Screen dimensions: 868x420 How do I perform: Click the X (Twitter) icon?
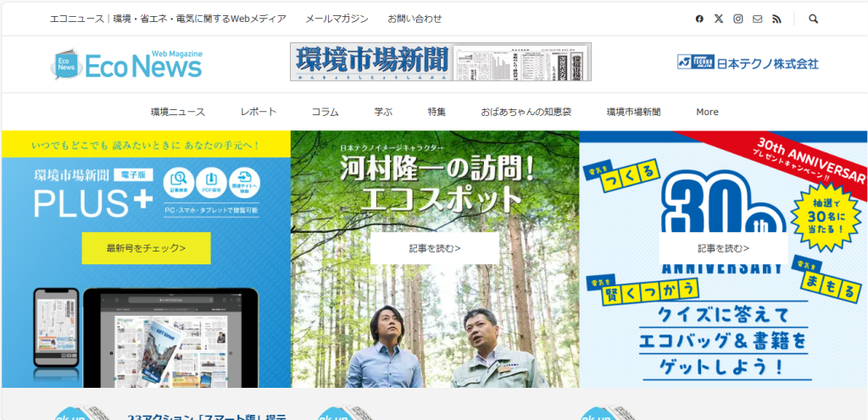(719, 19)
